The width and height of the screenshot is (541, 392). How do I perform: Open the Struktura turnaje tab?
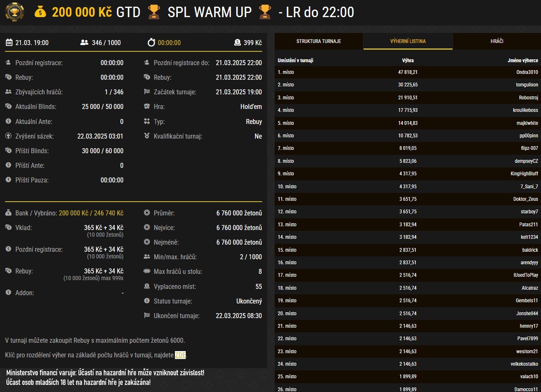pos(319,41)
